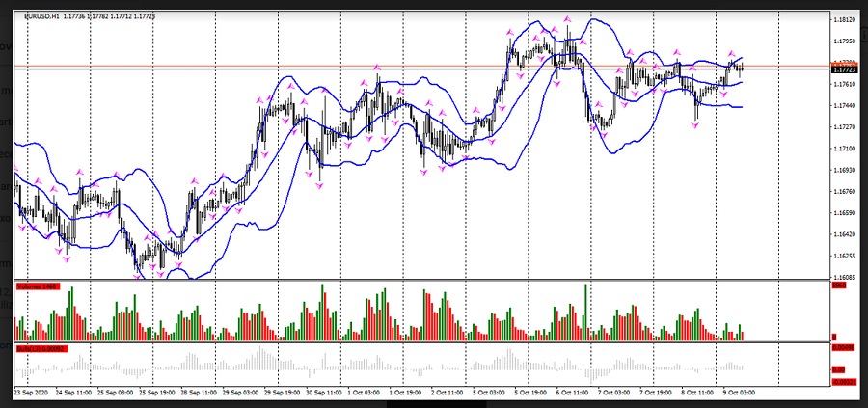Click the 23 Sep 2020 date label

pyautogui.click(x=32, y=394)
